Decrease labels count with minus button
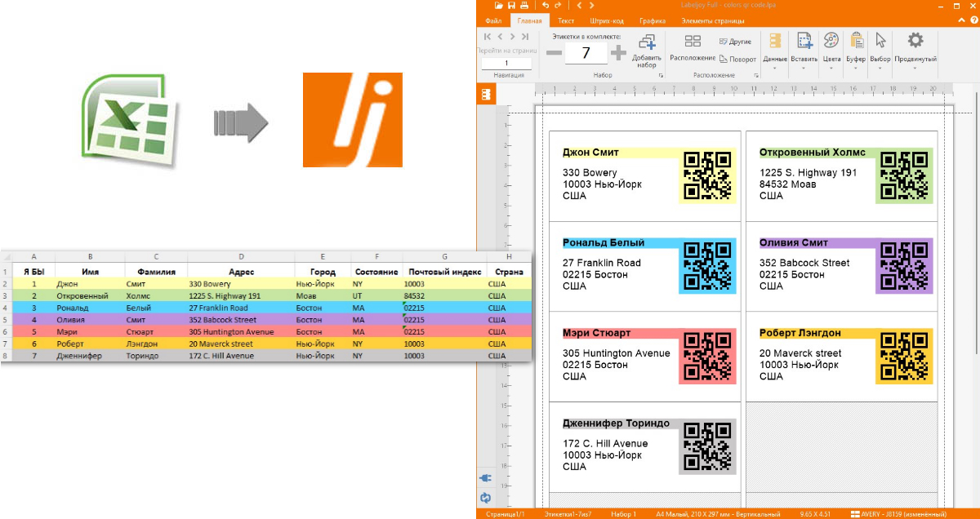 [554, 53]
